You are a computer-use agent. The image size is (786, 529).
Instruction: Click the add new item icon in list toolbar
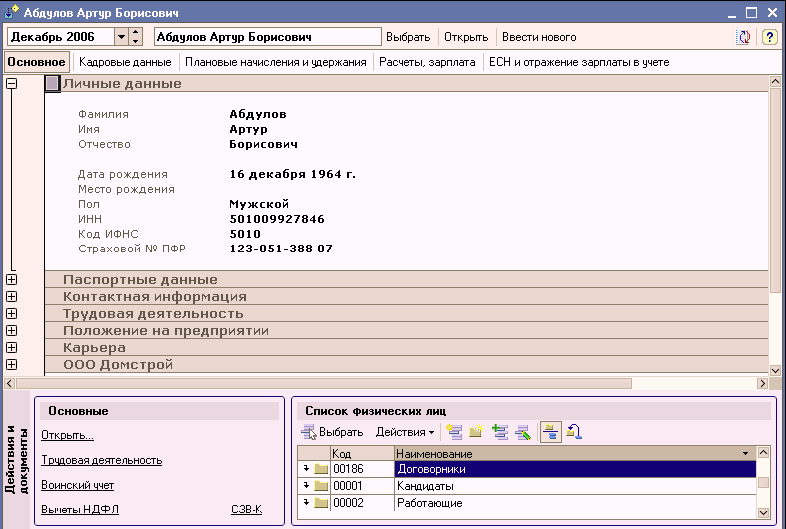coord(455,432)
